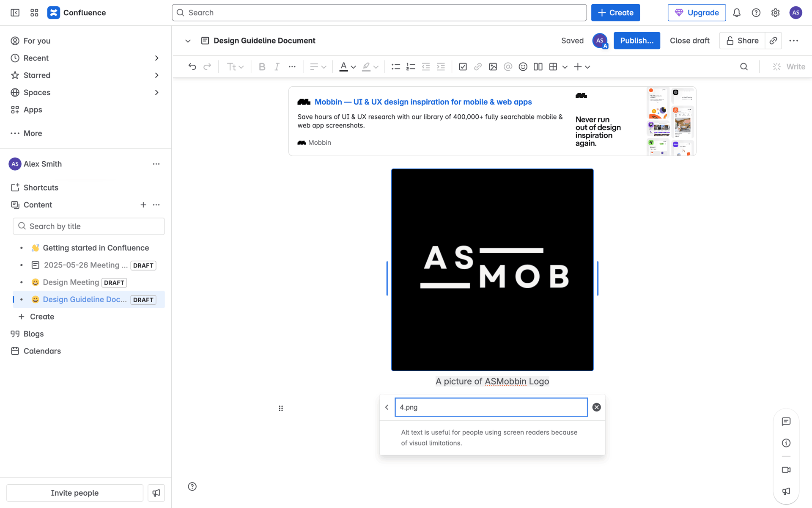The image size is (812, 508).
Task: Outdent the current line
Action: 426,66
